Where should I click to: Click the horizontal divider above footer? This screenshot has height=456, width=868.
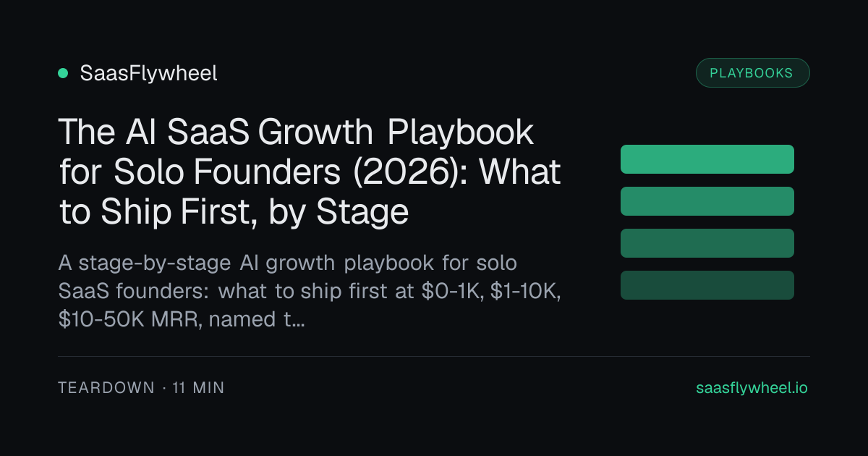click(434, 356)
